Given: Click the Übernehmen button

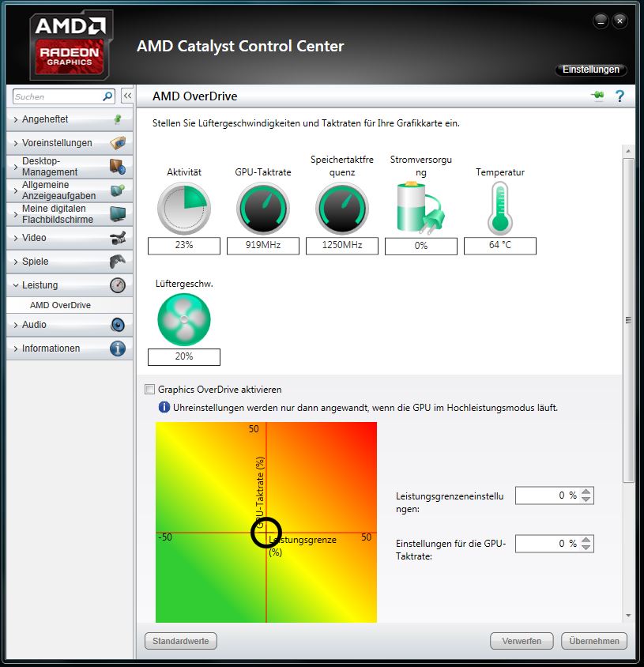Looking at the screenshot, I should 593,641.
